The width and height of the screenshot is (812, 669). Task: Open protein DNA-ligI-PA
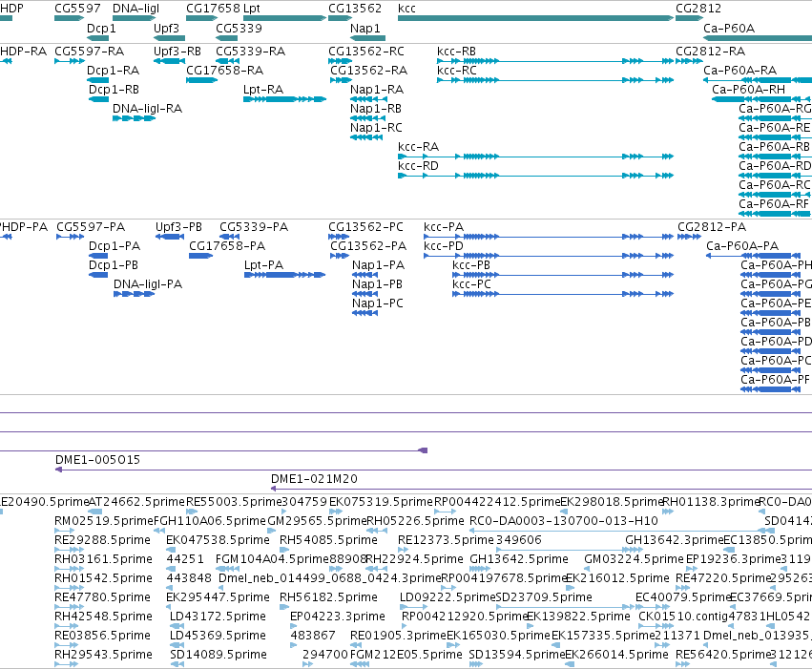click(x=148, y=284)
